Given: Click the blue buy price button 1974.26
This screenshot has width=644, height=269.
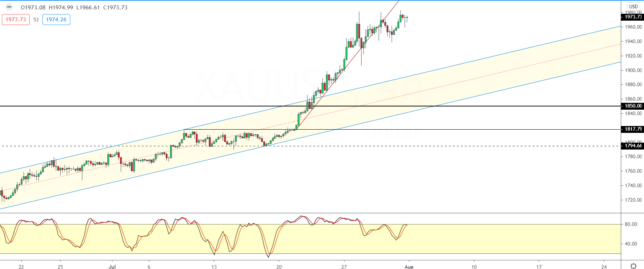Looking at the screenshot, I should (56, 20).
